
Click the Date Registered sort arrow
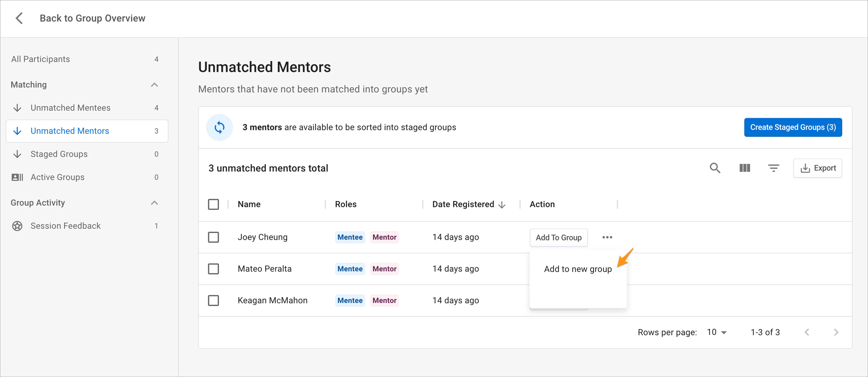[x=502, y=205]
